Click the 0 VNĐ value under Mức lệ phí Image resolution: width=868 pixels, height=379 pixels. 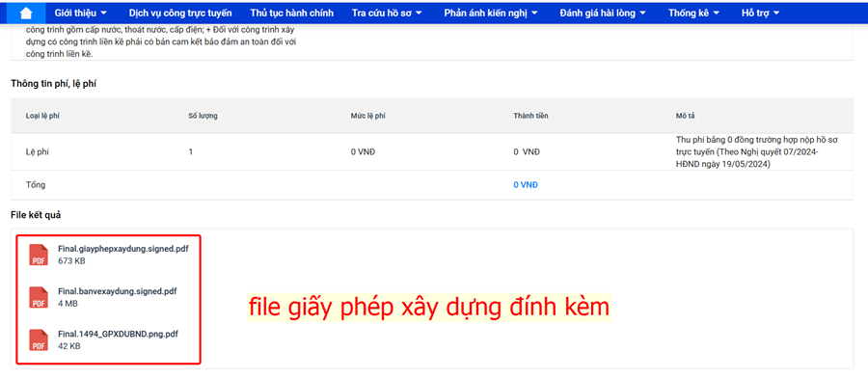(363, 151)
